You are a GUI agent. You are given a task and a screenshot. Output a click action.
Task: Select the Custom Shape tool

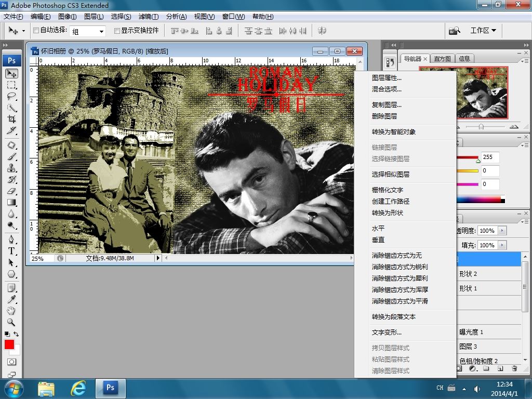click(x=11, y=274)
